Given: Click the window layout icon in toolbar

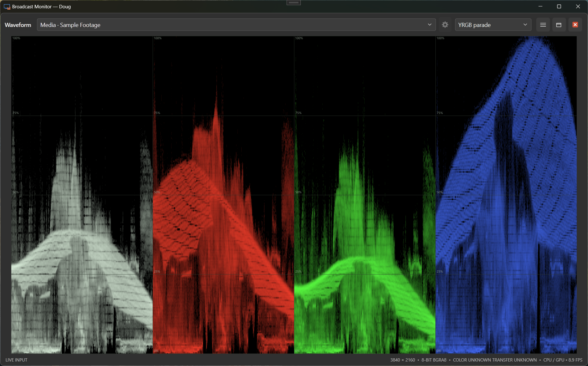Looking at the screenshot, I should pyautogui.click(x=559, y=25).
